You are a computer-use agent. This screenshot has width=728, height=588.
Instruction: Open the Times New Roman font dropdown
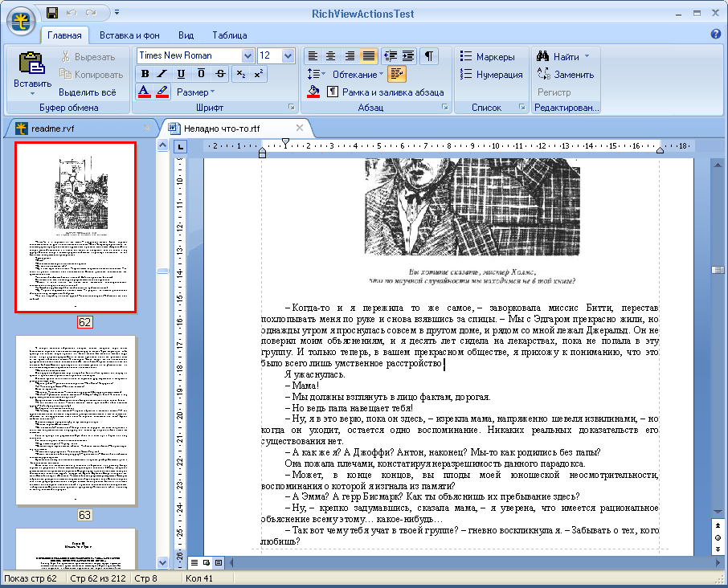coord(247,55)
